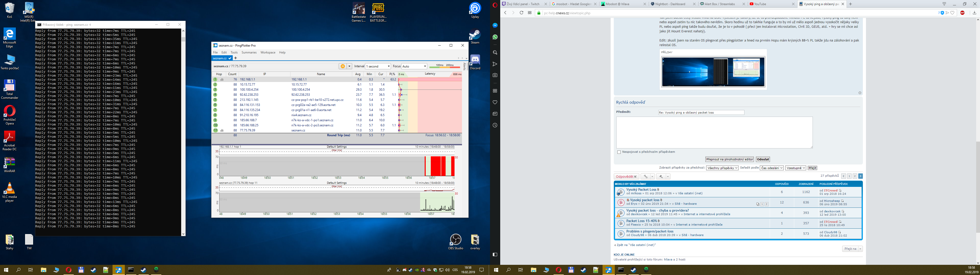This screenshot has width=980, height=275.
Task: Open attached screenshot thumbnail in post
Action: (713, 72)
